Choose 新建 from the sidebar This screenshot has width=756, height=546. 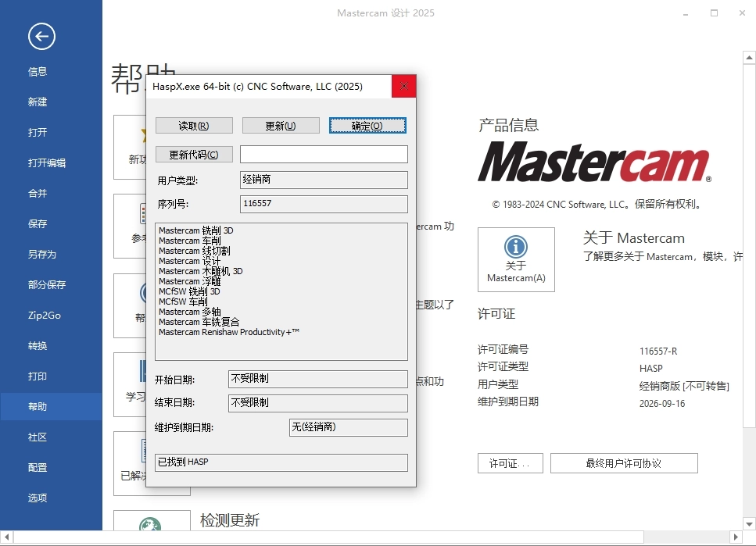pyautogui.click(x=38, y=102)
